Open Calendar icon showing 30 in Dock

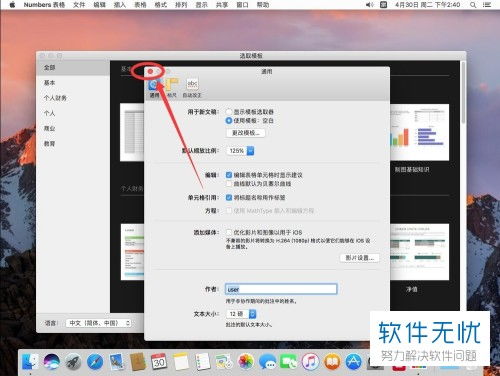pyautogui.click(x=159, y=361)
